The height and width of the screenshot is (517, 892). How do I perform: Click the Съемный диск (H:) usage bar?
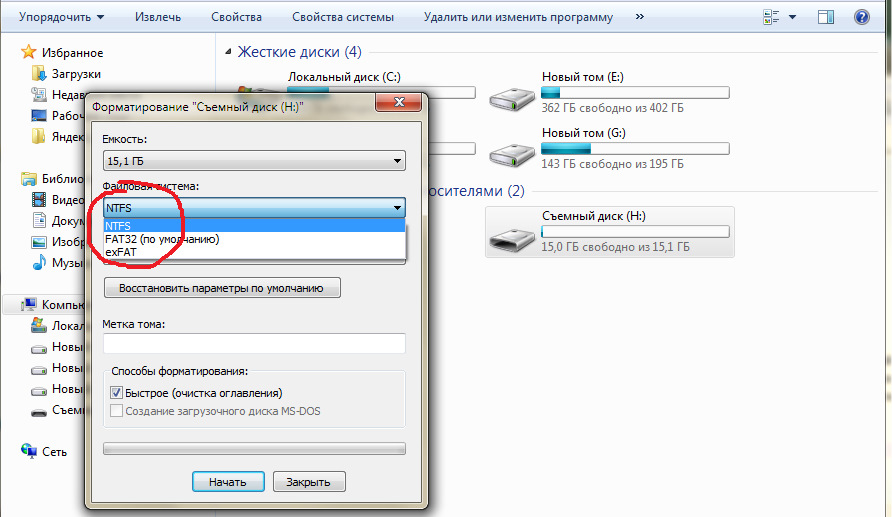[635, 231]
